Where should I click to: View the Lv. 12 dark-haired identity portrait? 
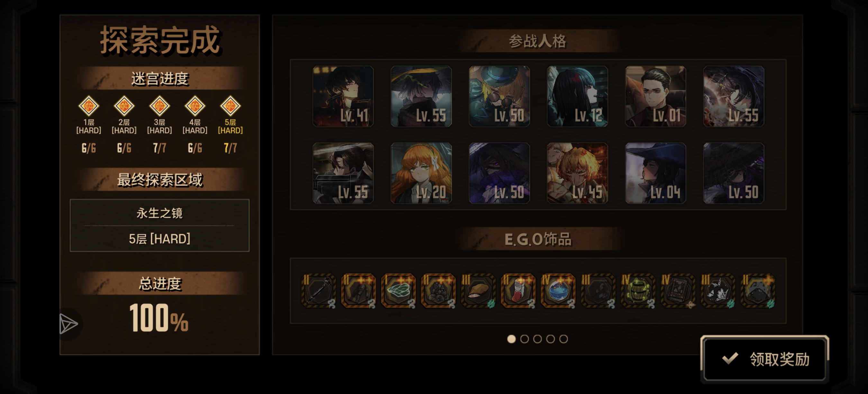577,97
